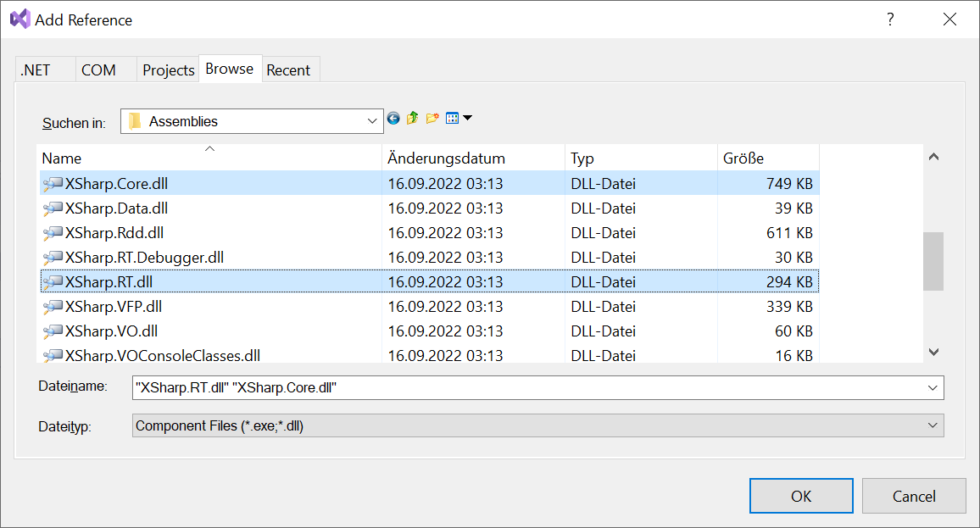Select file name XSharp.RT.Debugger.dll
The image size is (980, 528).
click(x=145, y=258)
